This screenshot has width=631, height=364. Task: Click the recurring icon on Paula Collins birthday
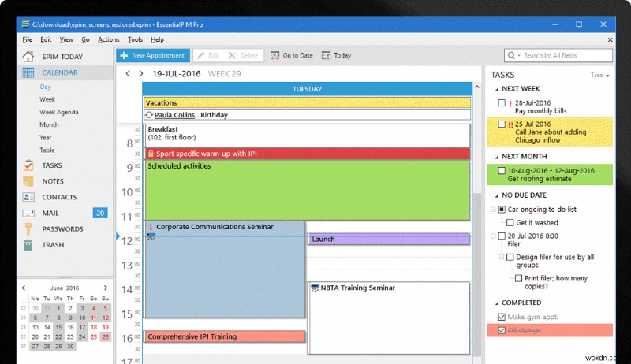[x=149, y=115]
